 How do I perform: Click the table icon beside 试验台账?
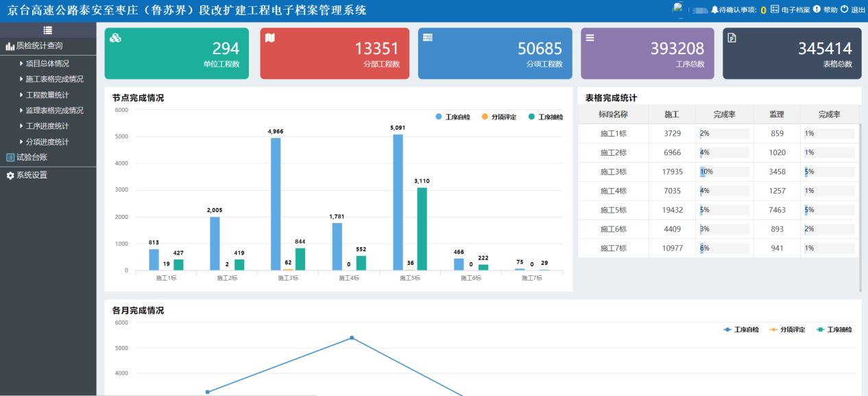(x=10, y=157)
